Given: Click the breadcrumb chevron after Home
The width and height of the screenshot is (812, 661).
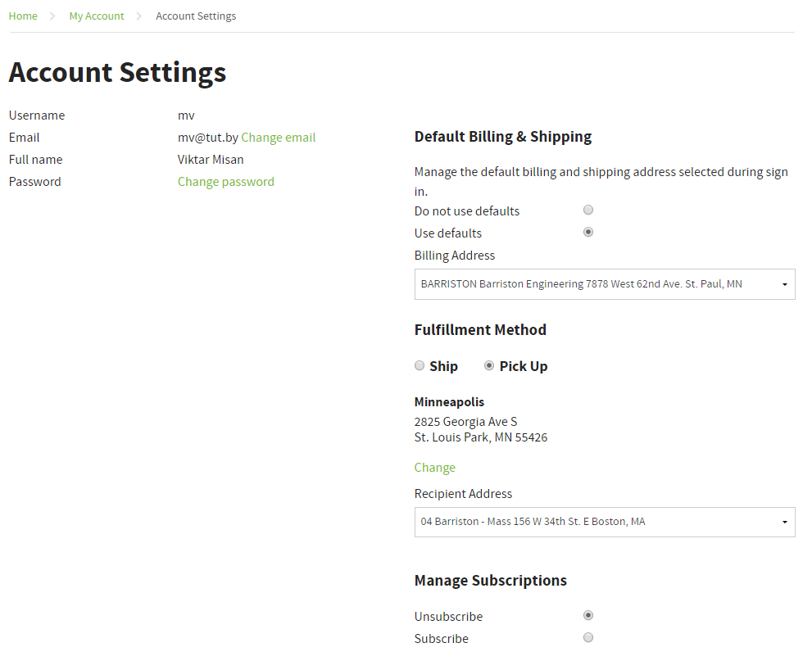Looking at the screenshot, I should 52,16.
